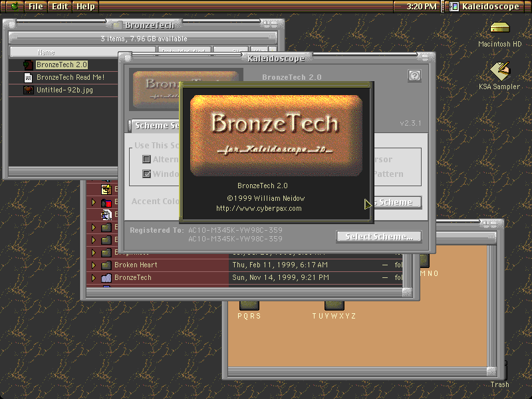Toggle the Windo... checkbox in Kaleidoscope window
Image resolution: width=532 pixels, height=399 pixels.
146,174
